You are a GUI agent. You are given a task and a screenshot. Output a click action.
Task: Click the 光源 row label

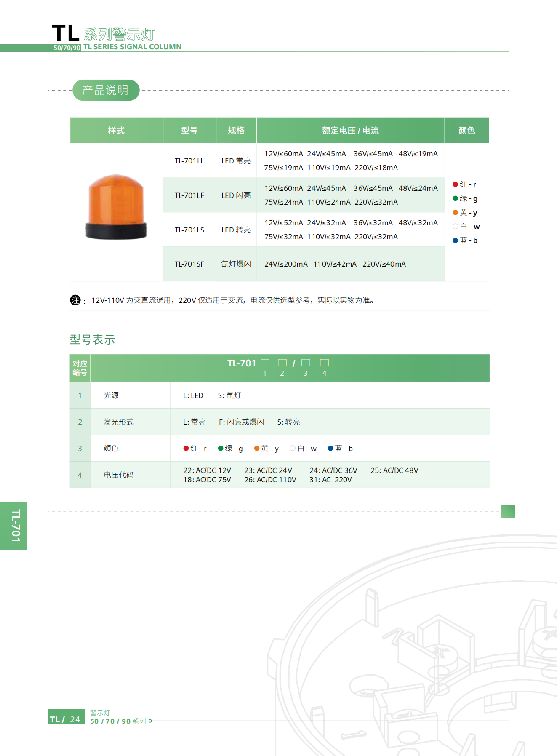point(111,395)
